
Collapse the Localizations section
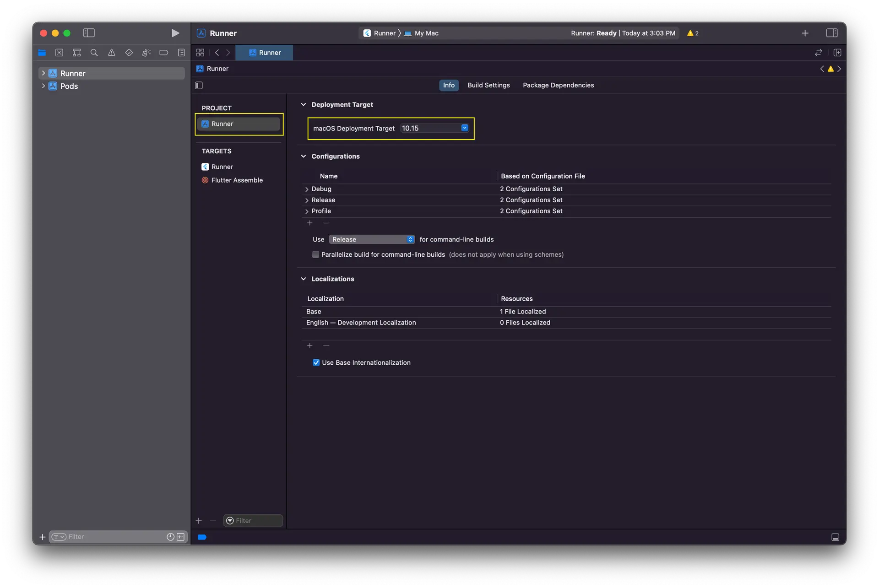coord(304,279)
